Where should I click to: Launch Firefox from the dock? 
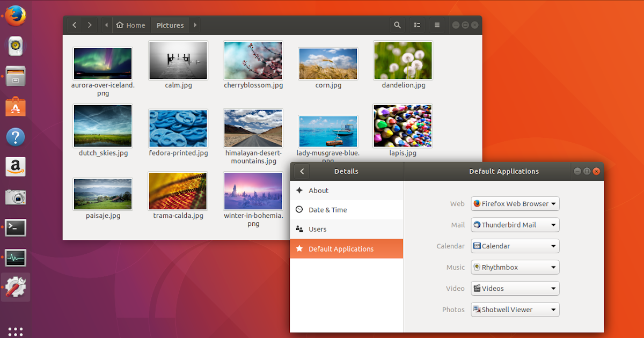click(16, 16)
